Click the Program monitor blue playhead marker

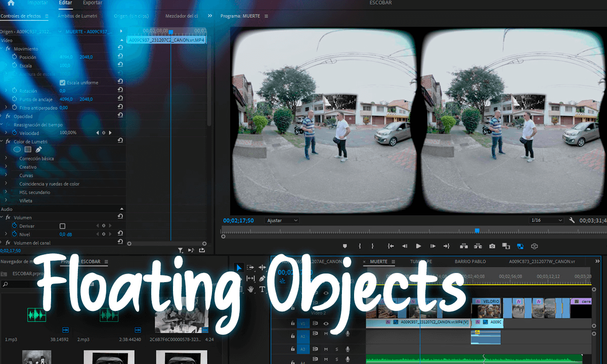(476, 231)
